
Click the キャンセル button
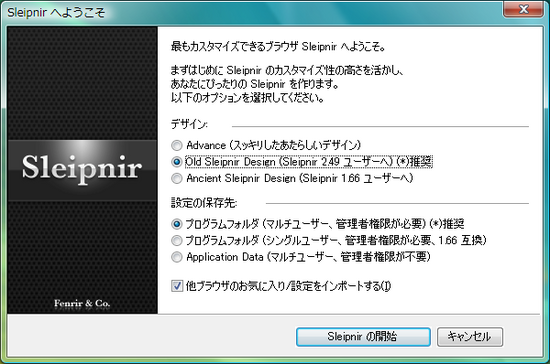pyautogui.click(x=470, y=337)
